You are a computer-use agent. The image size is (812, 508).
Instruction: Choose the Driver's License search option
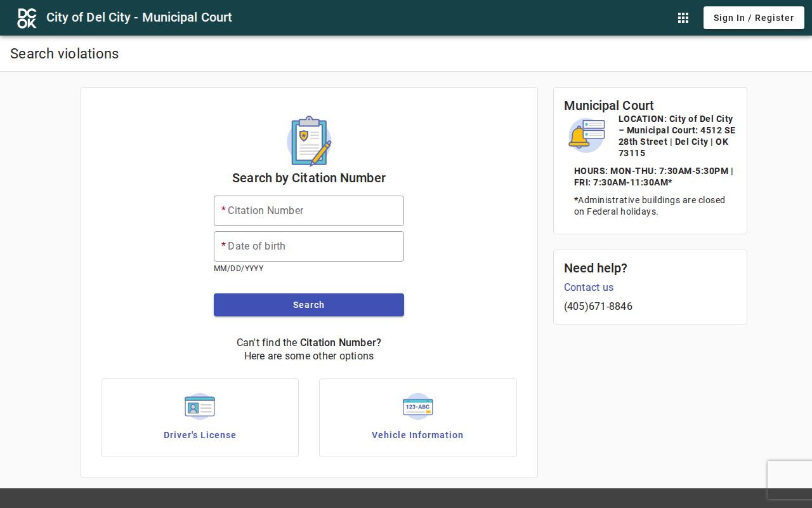pyautogui.click(x=200, y=418)
